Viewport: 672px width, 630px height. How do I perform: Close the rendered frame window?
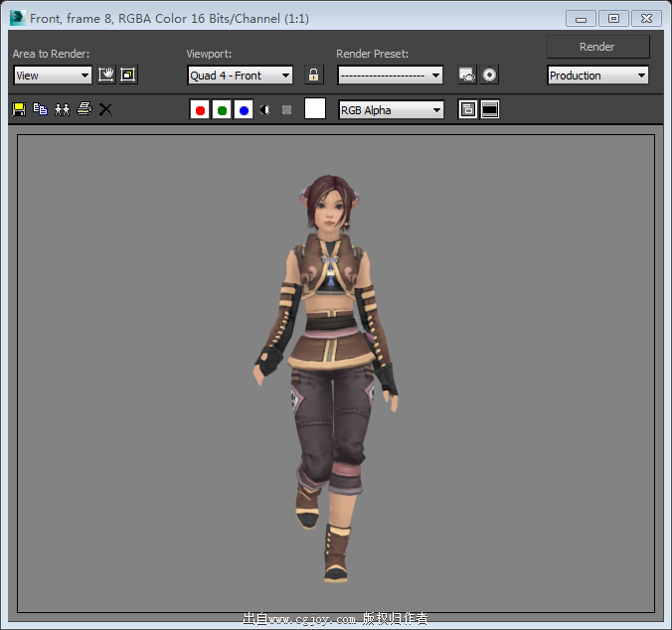[646, 19]
